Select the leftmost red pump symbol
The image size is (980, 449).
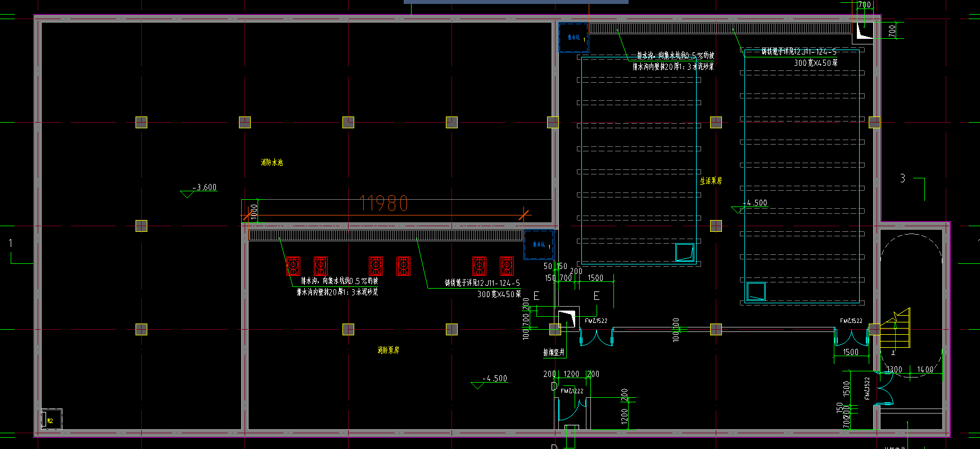click(x=293, y=266)
